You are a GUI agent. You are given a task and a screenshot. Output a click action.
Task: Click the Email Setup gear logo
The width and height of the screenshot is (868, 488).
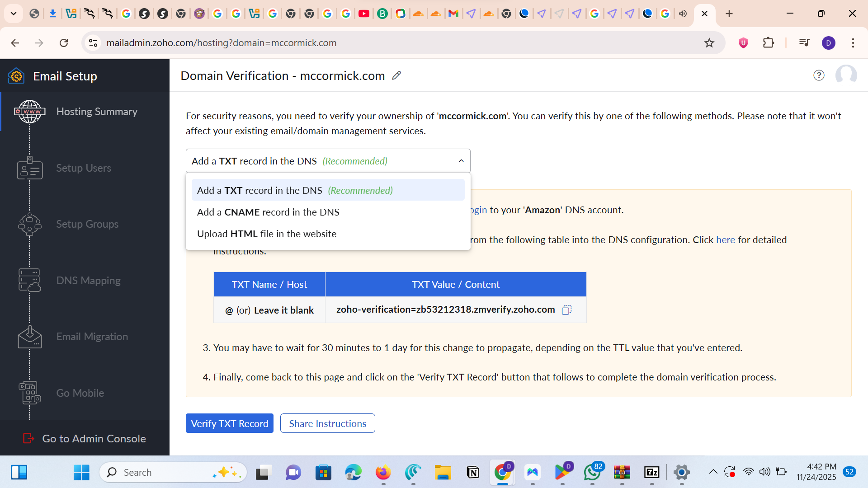pyautogui.click(x=16, y=76)
